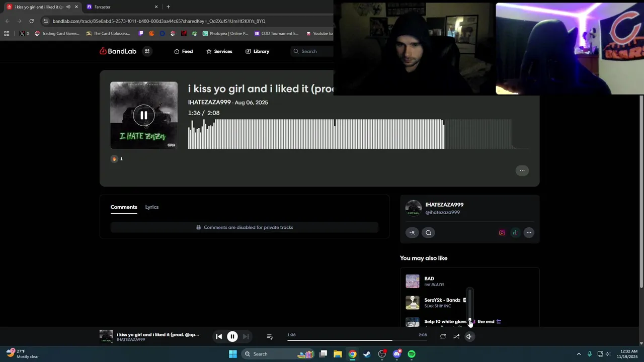Skip to next track in player
This screenshot has height=362, width=644.
(246, 336)
